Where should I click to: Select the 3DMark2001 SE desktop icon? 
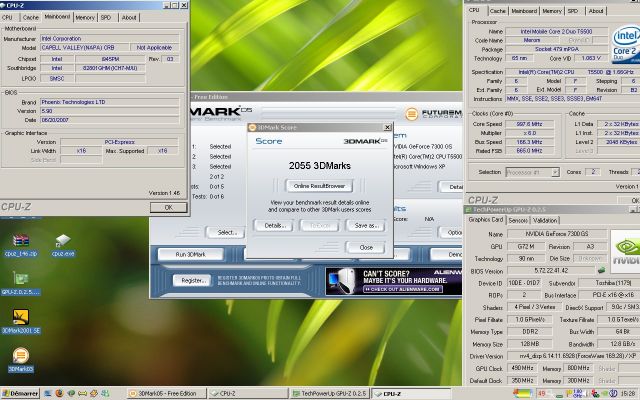[x=20, y=322]
